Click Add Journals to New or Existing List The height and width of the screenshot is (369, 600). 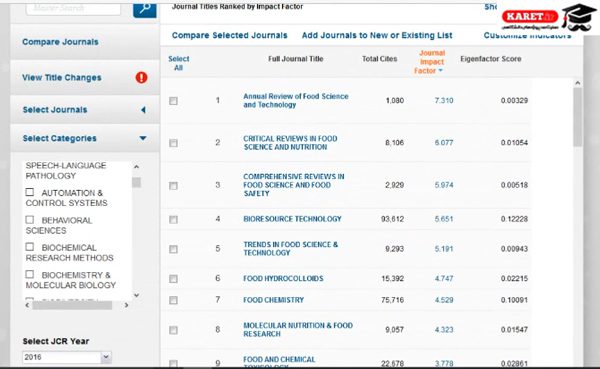point(377,35)
